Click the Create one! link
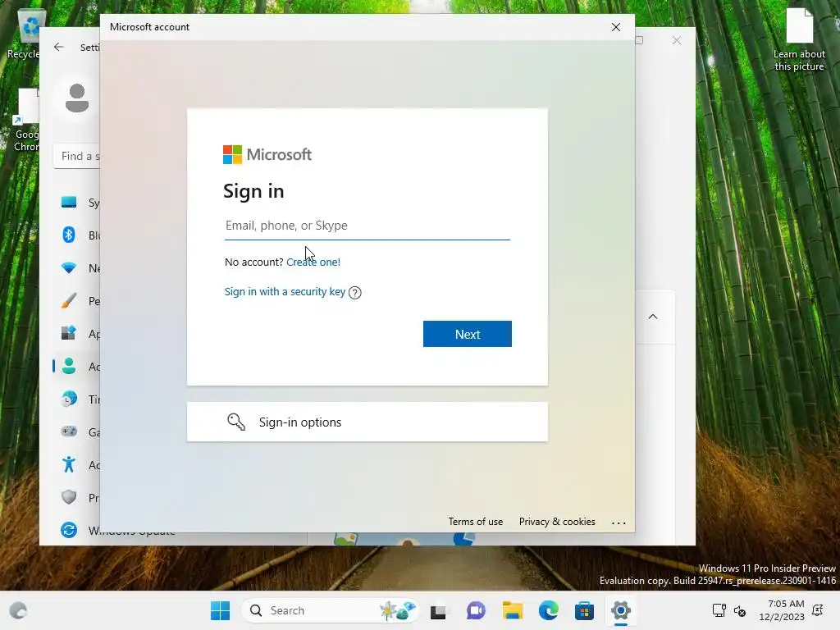 (x=313, y=262)
